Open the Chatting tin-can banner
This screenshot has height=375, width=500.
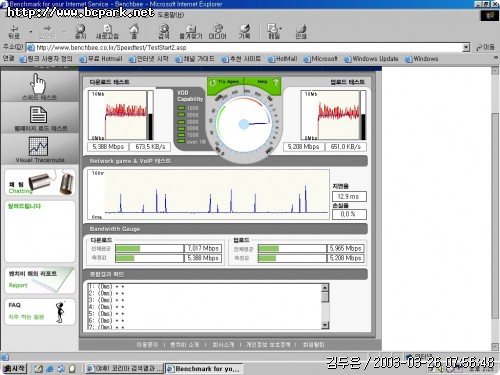(40, 182)
